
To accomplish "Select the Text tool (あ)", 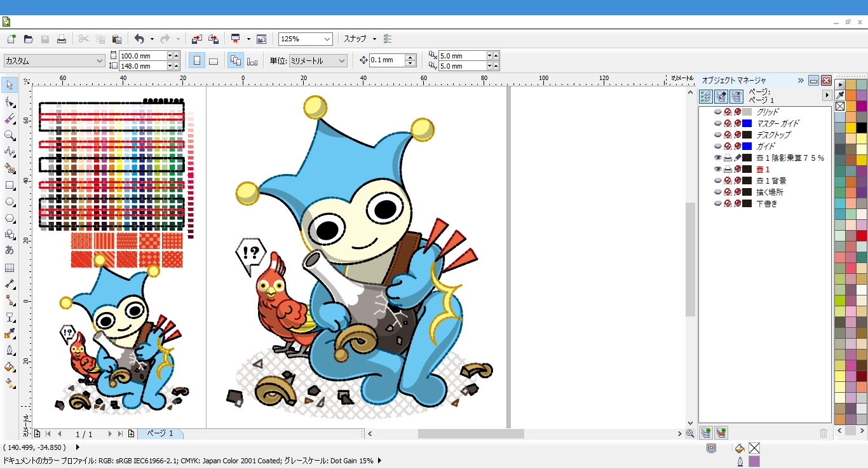I will point(10,250).
